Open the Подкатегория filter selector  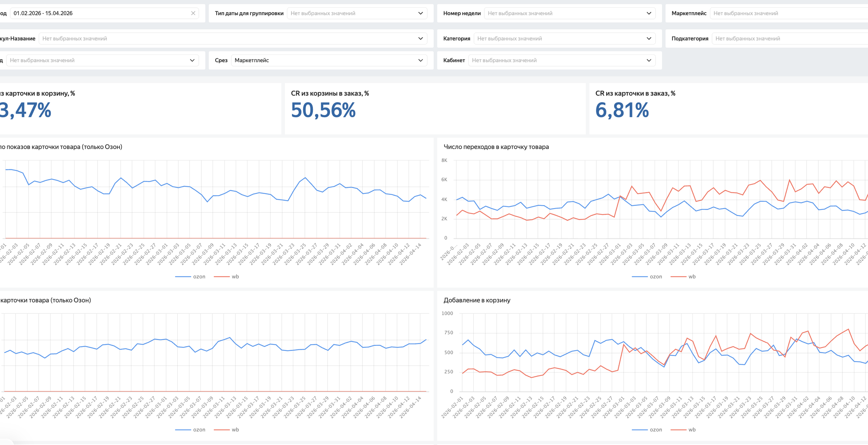click(790, 39)
